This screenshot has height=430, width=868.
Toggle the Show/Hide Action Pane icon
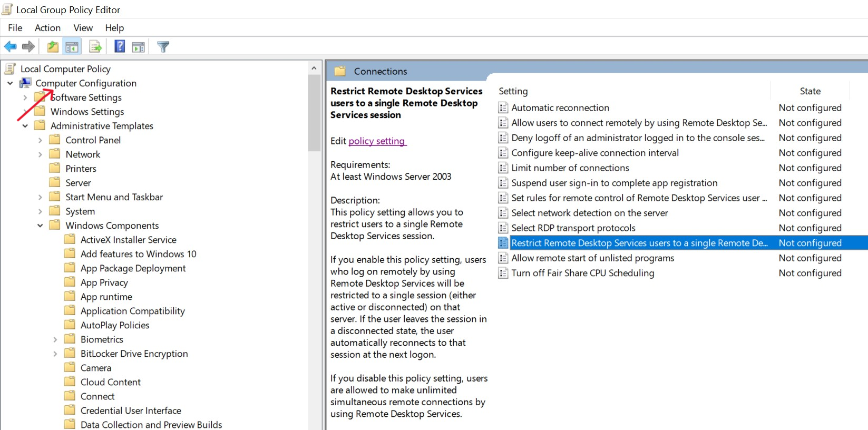click(138, 47)
